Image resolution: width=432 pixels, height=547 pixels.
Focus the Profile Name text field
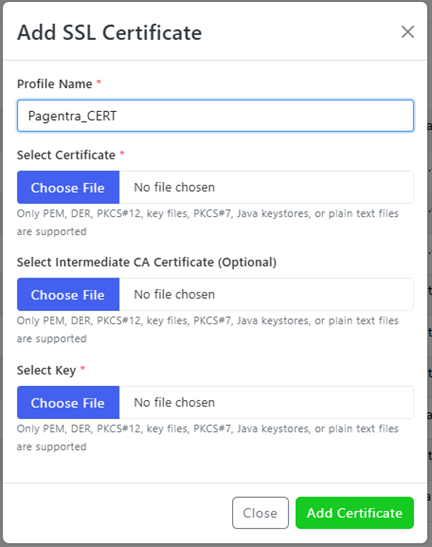click(215, 116)
